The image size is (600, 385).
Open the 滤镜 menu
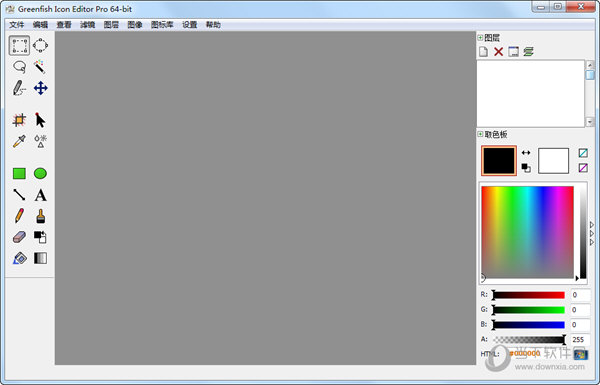(x=88, y=25)
